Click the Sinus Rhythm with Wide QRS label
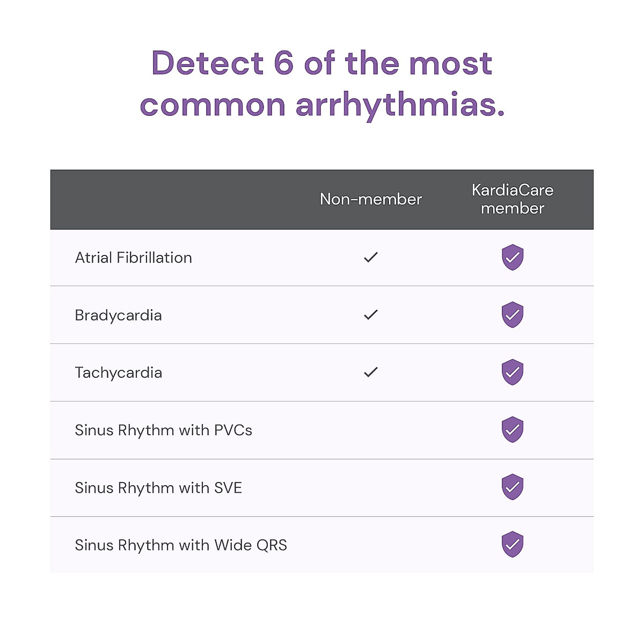Image resolution: width=644 pixels, height=644 pixels. [181, 545]
